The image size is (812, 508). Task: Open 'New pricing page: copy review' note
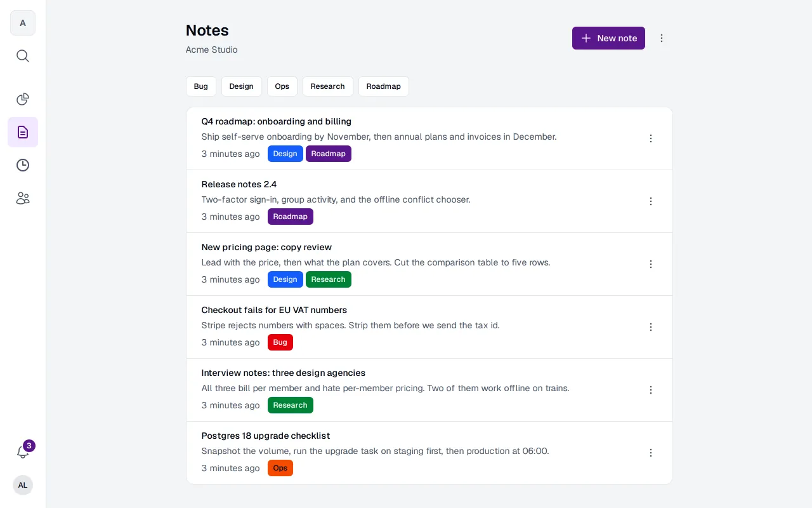[x=266, y=247]
